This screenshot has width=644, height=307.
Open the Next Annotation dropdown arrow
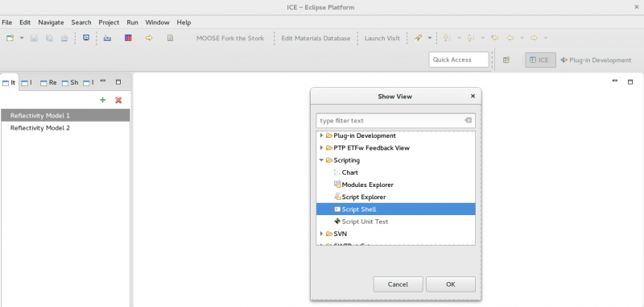click(459, 38)
